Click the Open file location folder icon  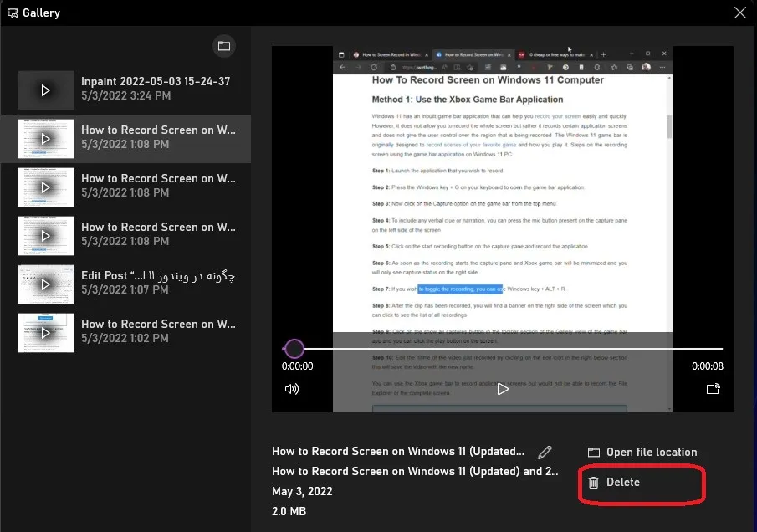[x=594, y=453]
